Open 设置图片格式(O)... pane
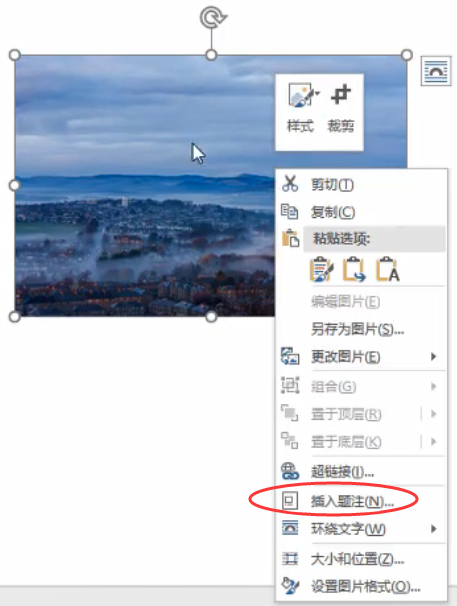This screenshot has width=457, height=606. click(363, 587)
